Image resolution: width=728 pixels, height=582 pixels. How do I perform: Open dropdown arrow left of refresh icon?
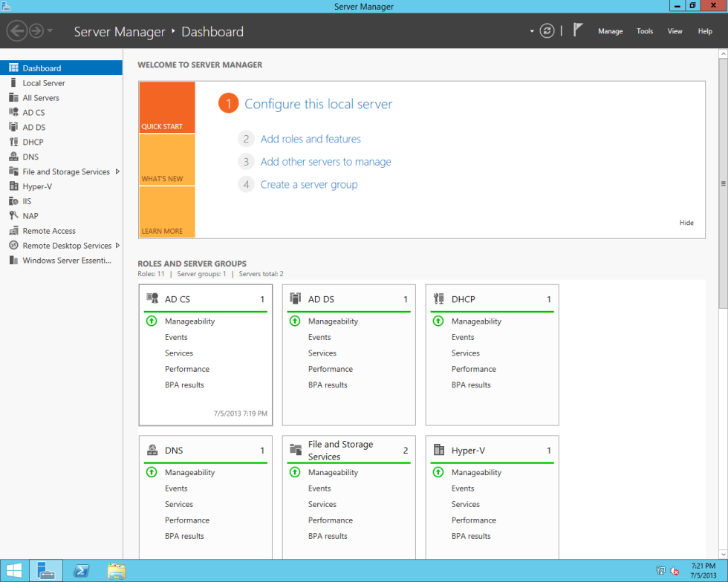(532, 31)
